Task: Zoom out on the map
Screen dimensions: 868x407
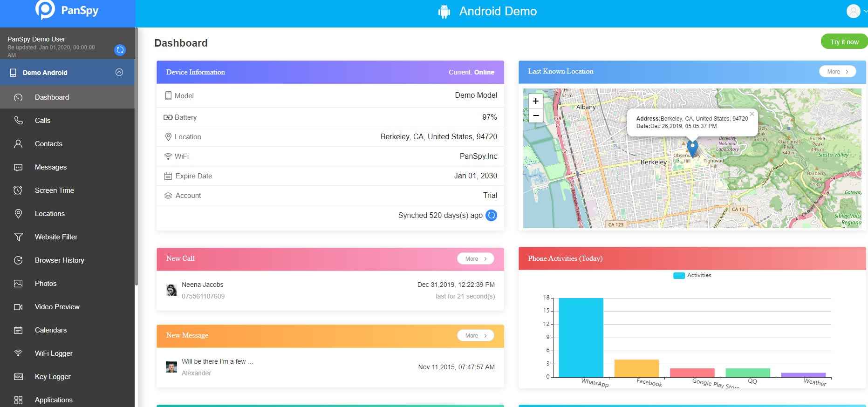Action: [536, 115]
